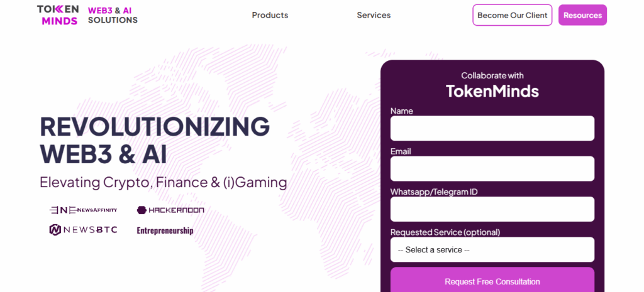Click the Requested Service (optional) label

pyautogui.click(x=445, y=232)
